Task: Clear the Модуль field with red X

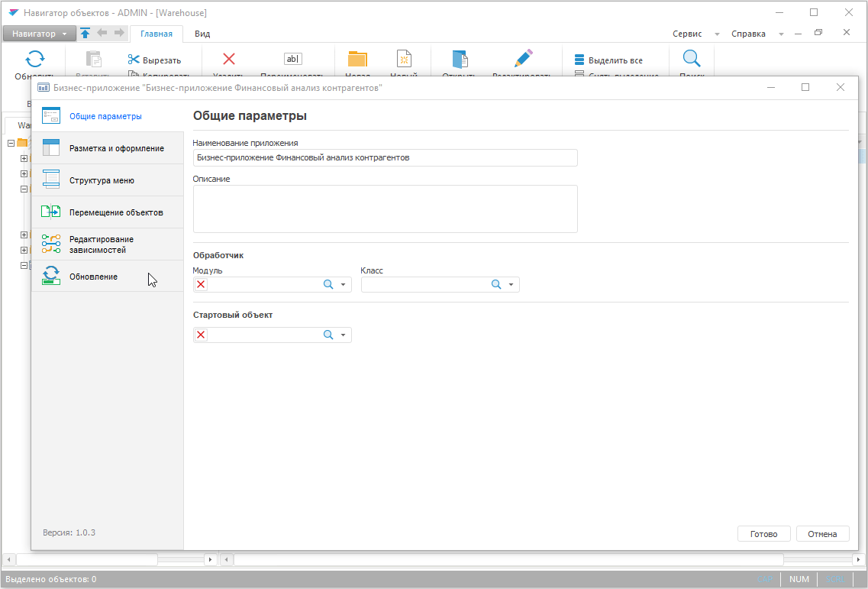Action: pos(202,284)
